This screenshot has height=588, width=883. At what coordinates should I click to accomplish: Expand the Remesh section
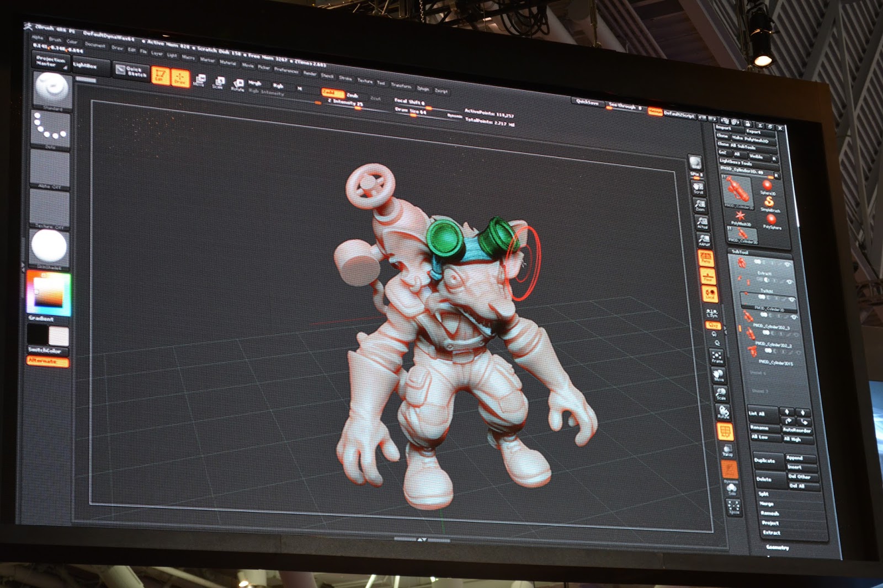(769, 514)
